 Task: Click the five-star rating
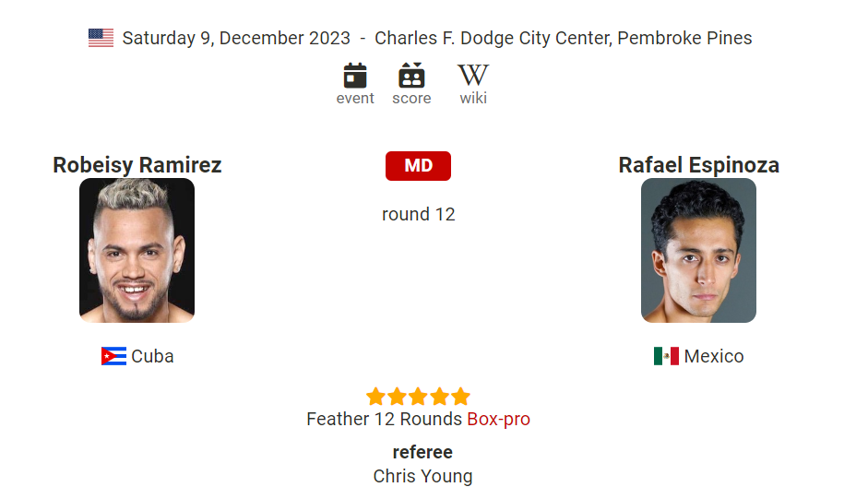point(418,397)
